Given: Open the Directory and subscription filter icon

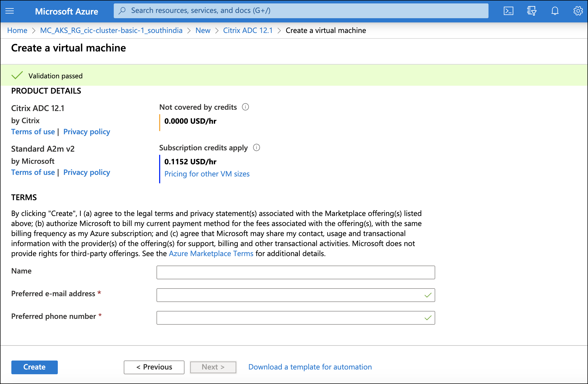Looking at the screenshot, I should [x=532, y=11].
